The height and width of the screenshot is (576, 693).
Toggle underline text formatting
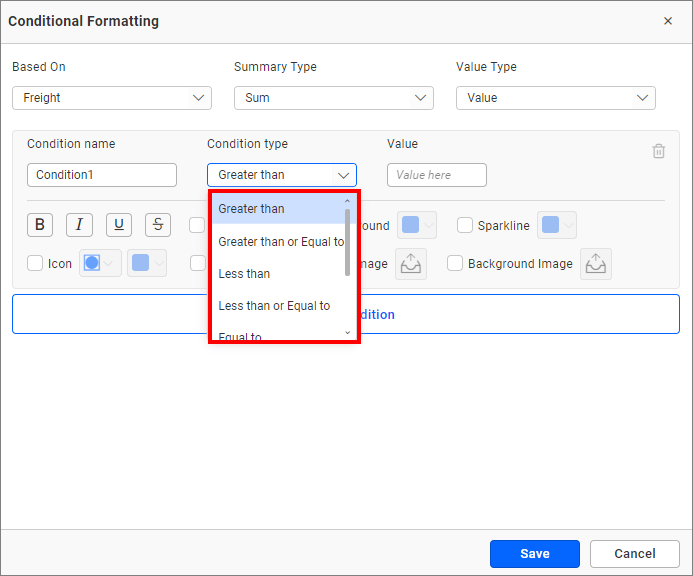[x=119, y=225]
